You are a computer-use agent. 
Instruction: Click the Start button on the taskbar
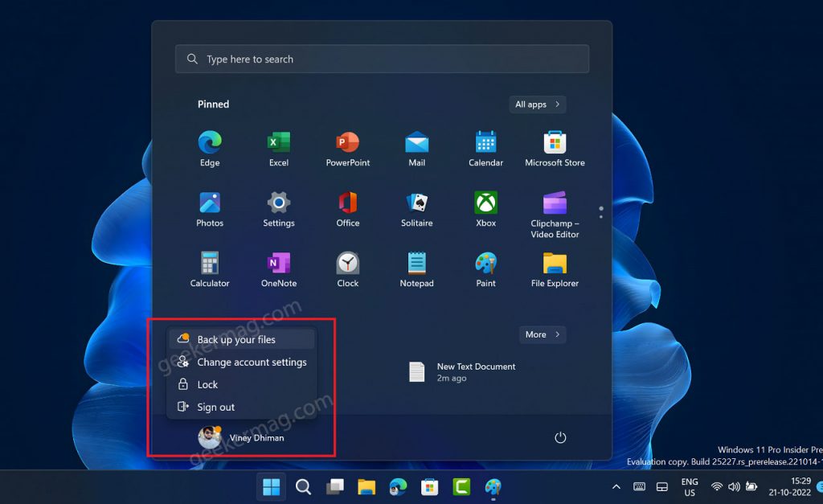pyautogui.click(x=272, y=487)
